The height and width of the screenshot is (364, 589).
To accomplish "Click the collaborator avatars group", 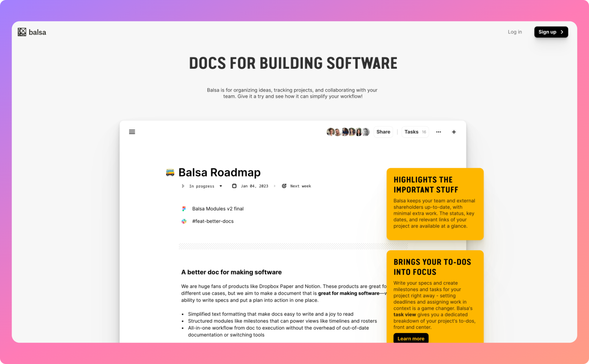I will pos(348,132).
